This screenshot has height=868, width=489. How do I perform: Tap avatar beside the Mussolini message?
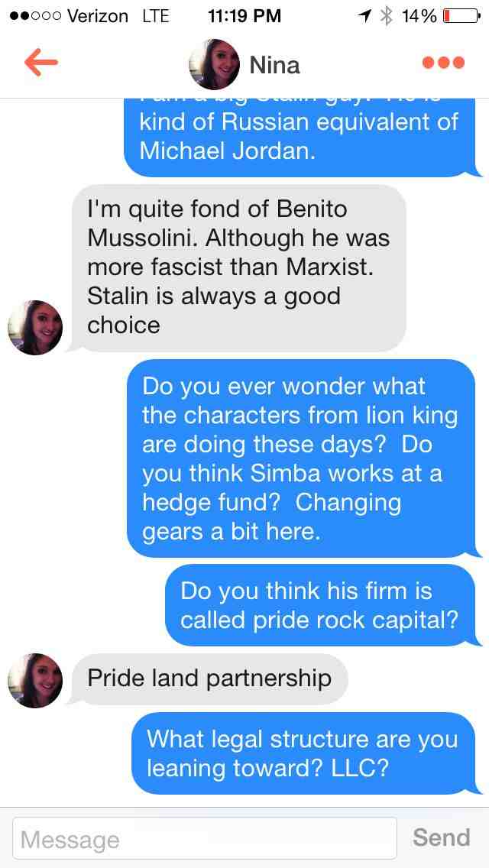coord(35,328)
